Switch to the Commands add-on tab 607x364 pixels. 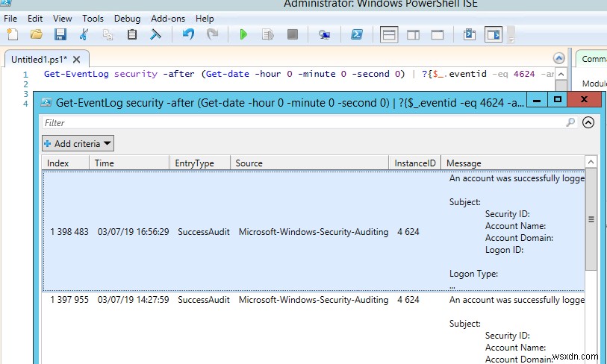pos(593,59)
